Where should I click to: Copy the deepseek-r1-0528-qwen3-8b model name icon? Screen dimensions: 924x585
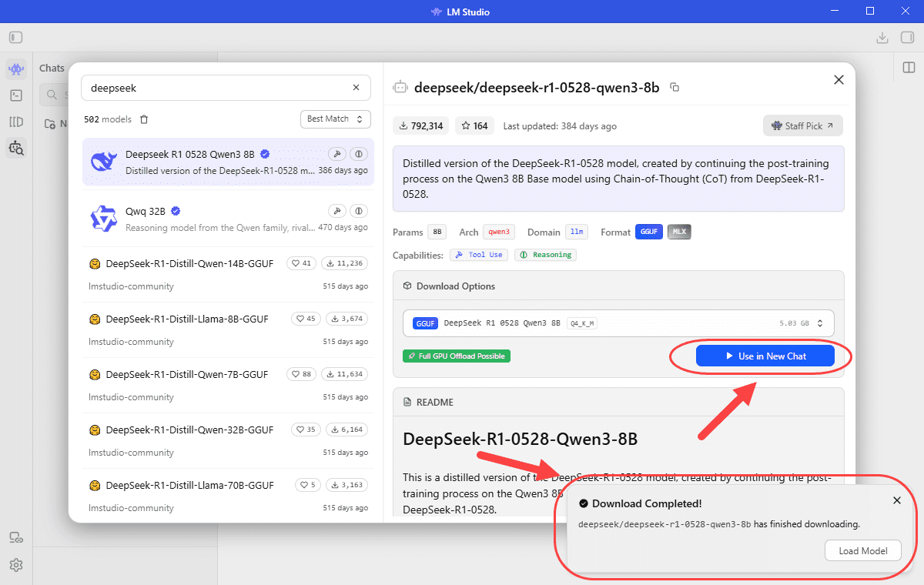[675, 88]
